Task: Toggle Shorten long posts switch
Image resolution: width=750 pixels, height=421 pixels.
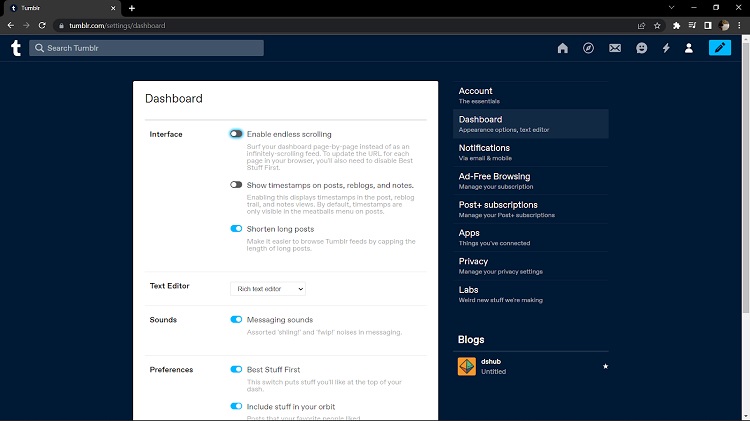Action: pyautogui.click(x=236, y=229)
